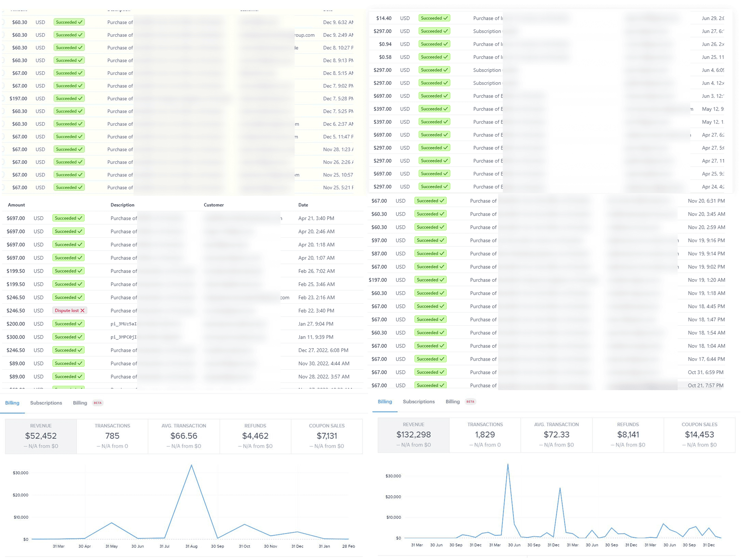Click the BETA badge in left dashboard tabs
Viewport: 743px width, 560px height.
click(98, 403)
